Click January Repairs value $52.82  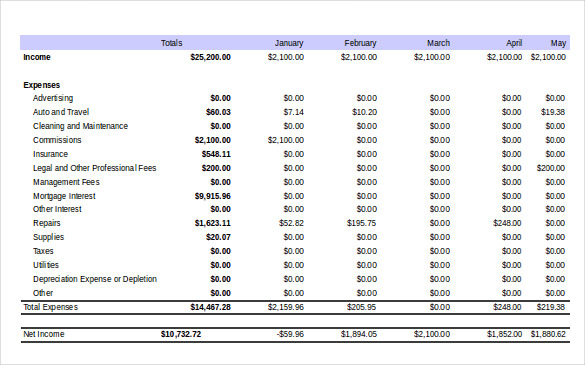tap(291, 223)
